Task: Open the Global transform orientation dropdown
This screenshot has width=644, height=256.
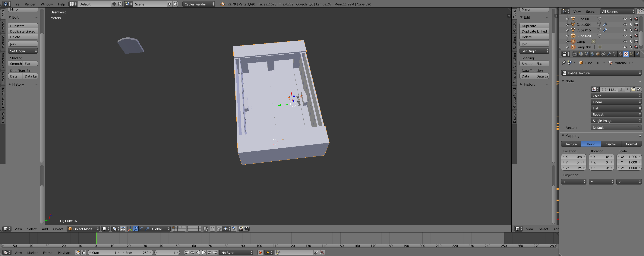Action: 160,229
